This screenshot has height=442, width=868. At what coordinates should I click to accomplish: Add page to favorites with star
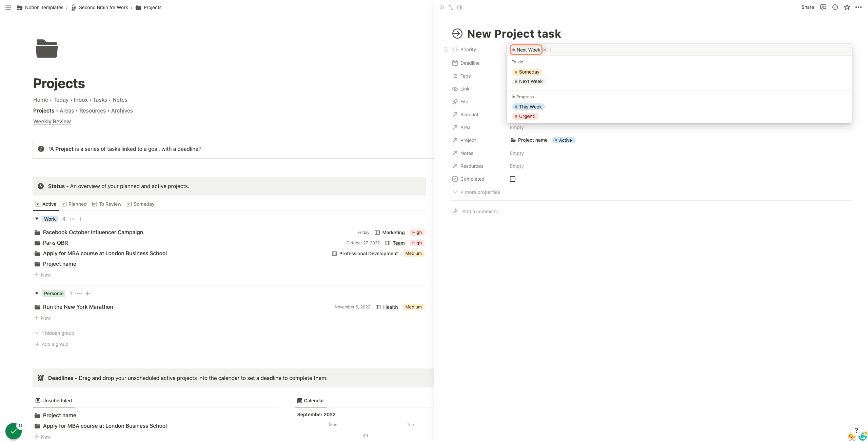click(847, 7)
